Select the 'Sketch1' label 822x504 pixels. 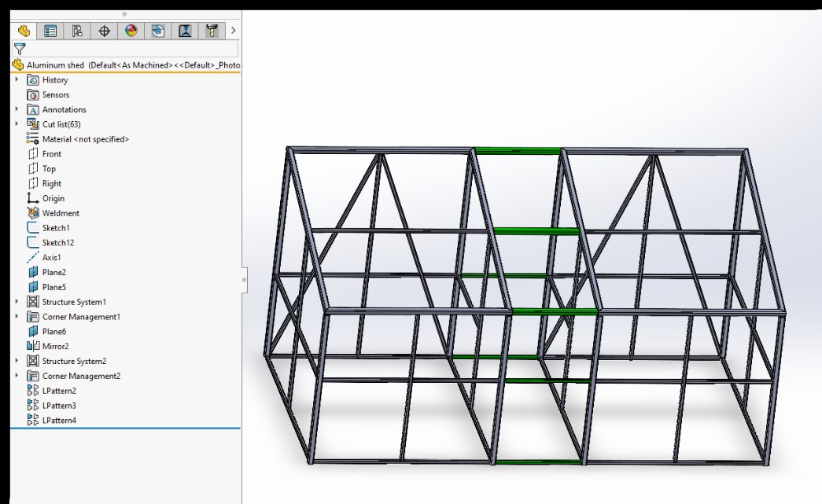pos(56,228)
